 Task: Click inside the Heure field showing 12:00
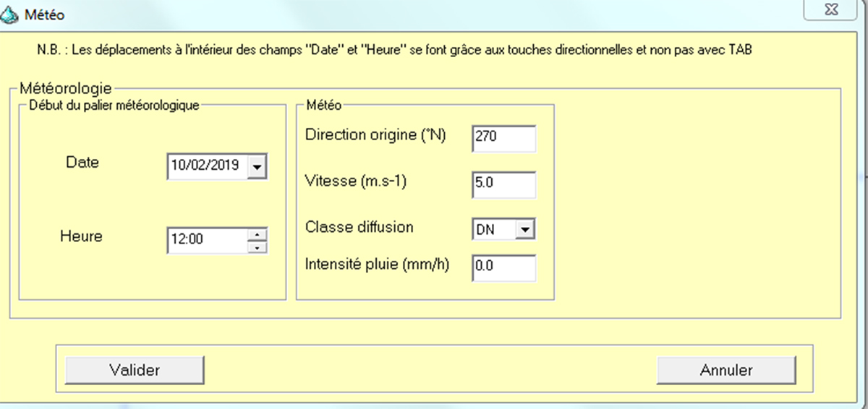[x=210, y=241]
